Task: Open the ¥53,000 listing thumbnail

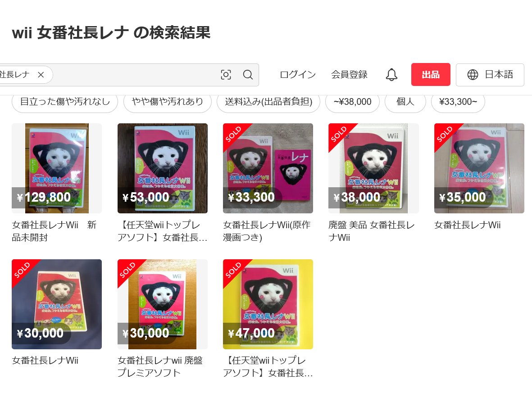Action: 163,168
